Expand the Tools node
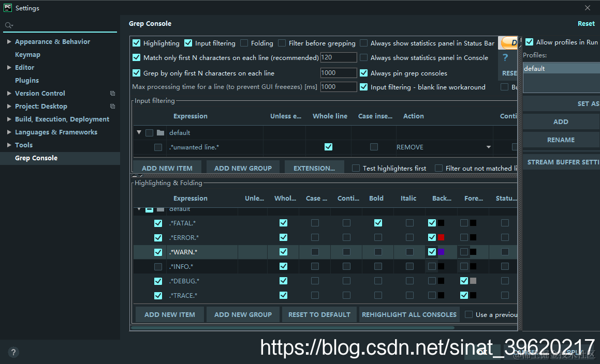 pos(9,145)
